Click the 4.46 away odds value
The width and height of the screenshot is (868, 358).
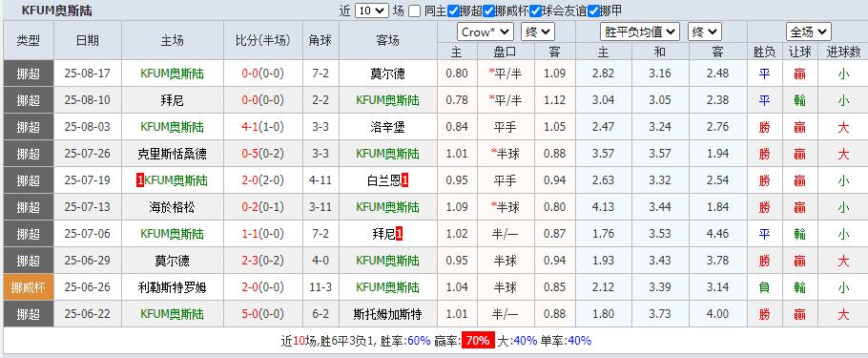717,234
